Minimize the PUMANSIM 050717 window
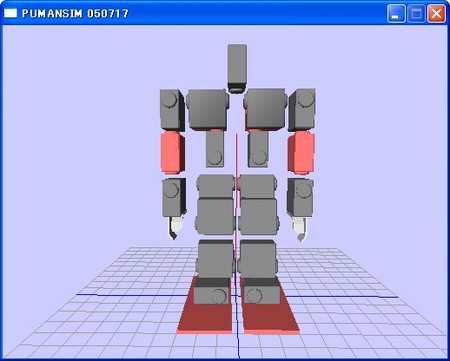Viewport: 450px width, 361px height. pos(396,14)
